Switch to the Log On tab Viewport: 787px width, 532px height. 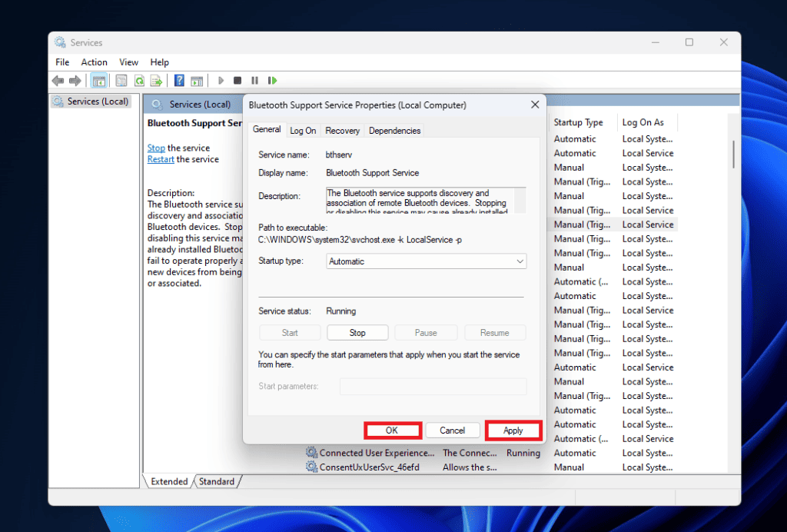(x=303, y=130)
